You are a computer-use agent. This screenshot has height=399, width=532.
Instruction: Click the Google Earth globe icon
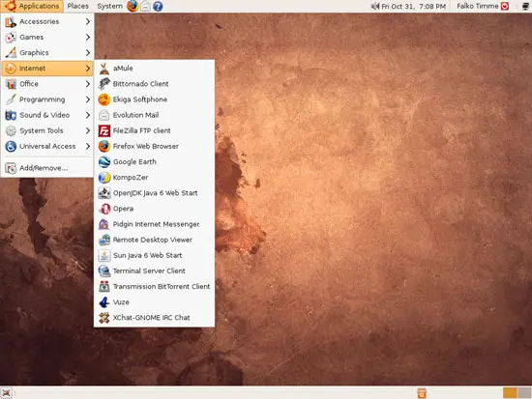pyautogui.click(x=104, y=161)
